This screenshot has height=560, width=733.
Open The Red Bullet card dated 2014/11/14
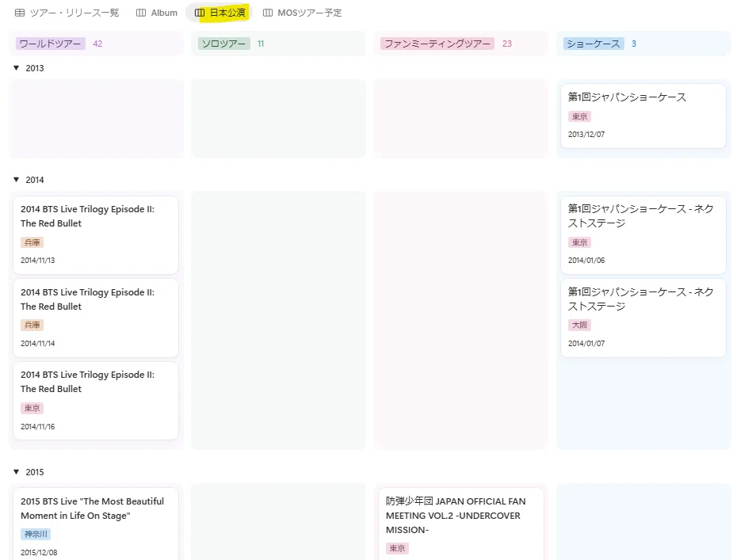coord(96,318)
